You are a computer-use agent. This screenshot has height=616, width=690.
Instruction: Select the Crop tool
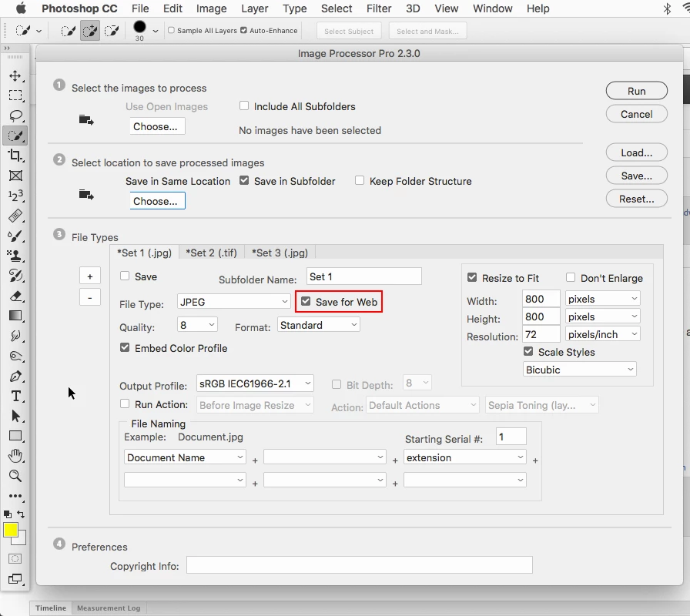pos(15,156)
